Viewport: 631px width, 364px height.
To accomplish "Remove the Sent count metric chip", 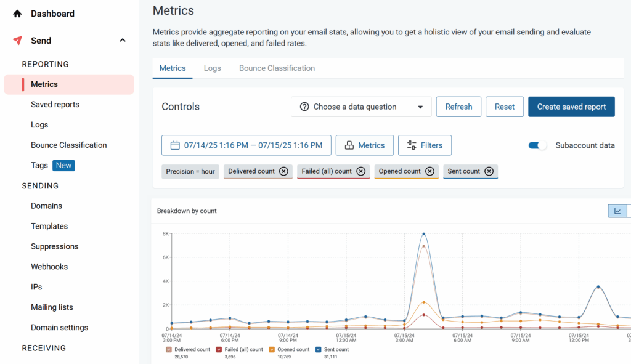I will click(x=489, y=171).
